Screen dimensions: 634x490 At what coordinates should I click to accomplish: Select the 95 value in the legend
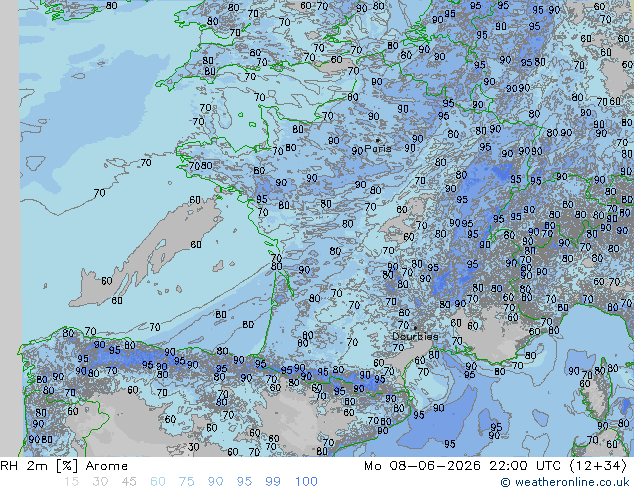(244, 482)
